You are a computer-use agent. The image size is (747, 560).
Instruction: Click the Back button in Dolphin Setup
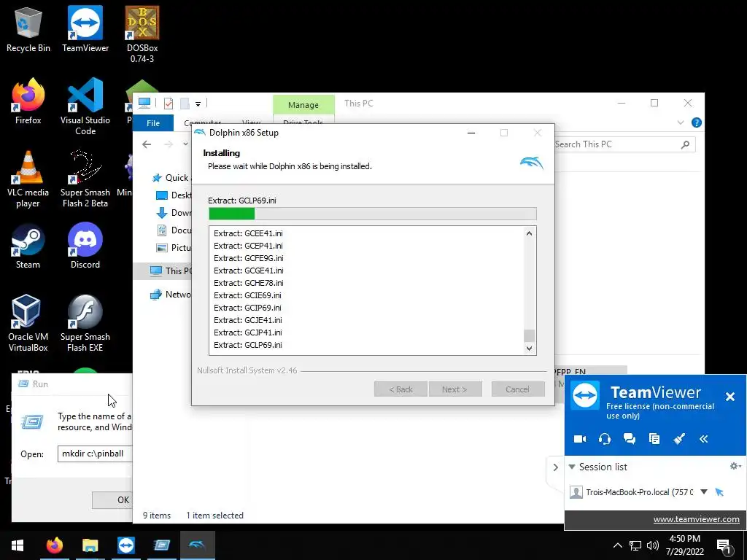[x=400, y=389]
